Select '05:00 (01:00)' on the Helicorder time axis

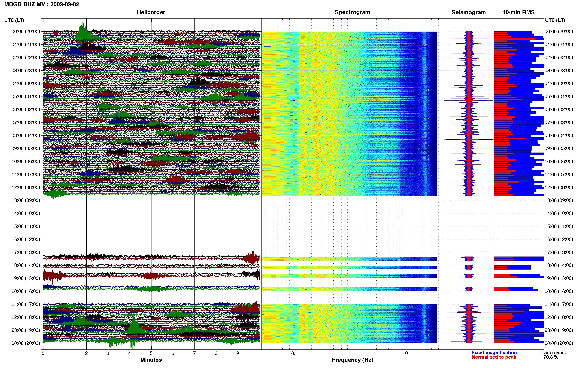(26, 96)
